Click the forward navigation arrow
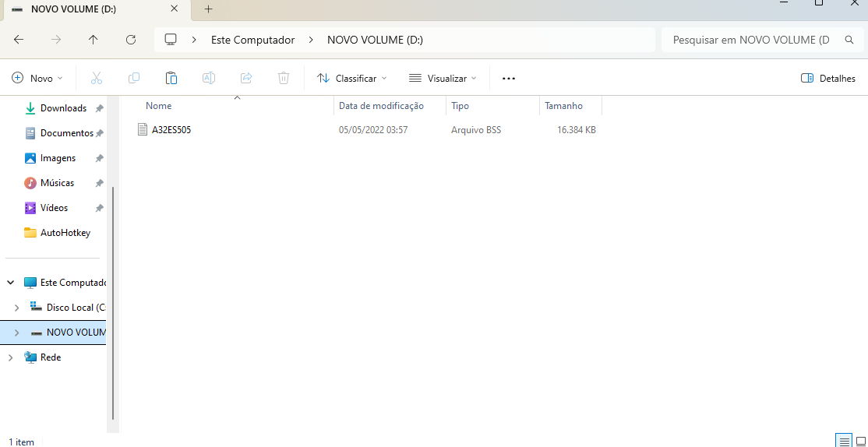Image resolution: width=868 pixels, height=447 pixels. click(56, 40)
